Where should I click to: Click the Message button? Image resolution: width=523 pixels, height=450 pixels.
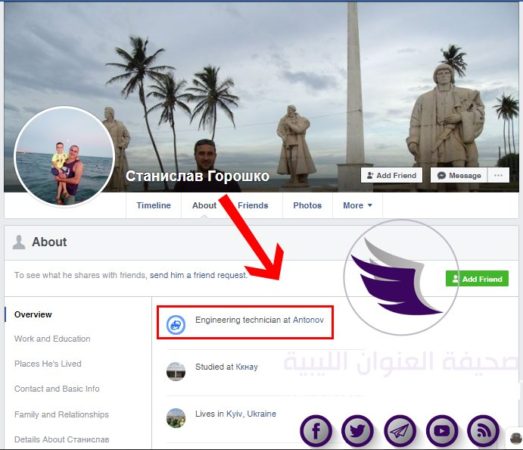(x=459, y=175)
